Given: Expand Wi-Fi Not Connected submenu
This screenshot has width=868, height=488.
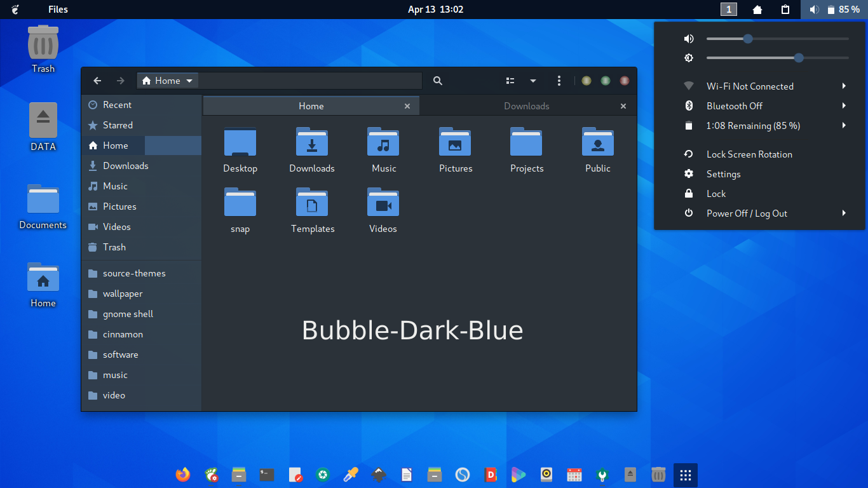Looking at the screenshot, I should (844, 86).
